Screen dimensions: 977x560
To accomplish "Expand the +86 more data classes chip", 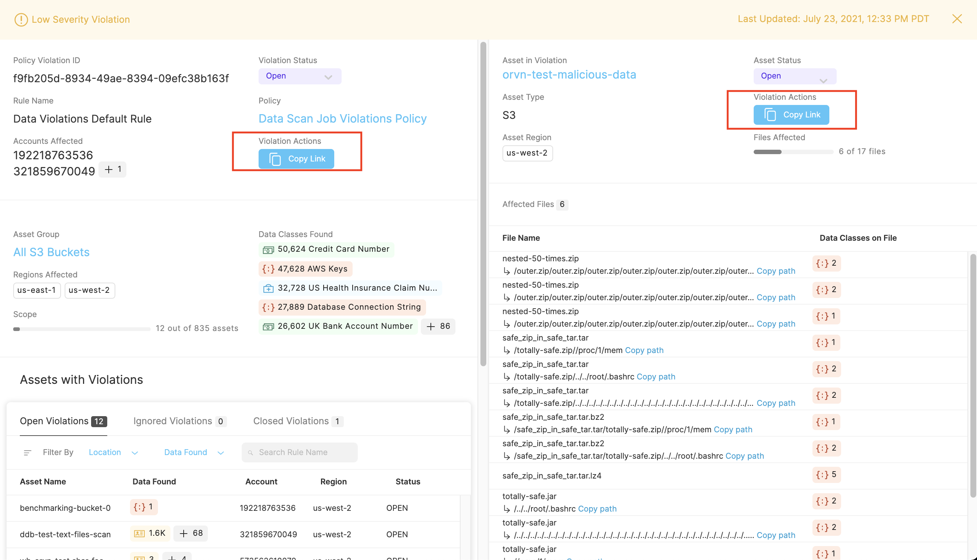I will pyautogui.click(x=438, y=327).
